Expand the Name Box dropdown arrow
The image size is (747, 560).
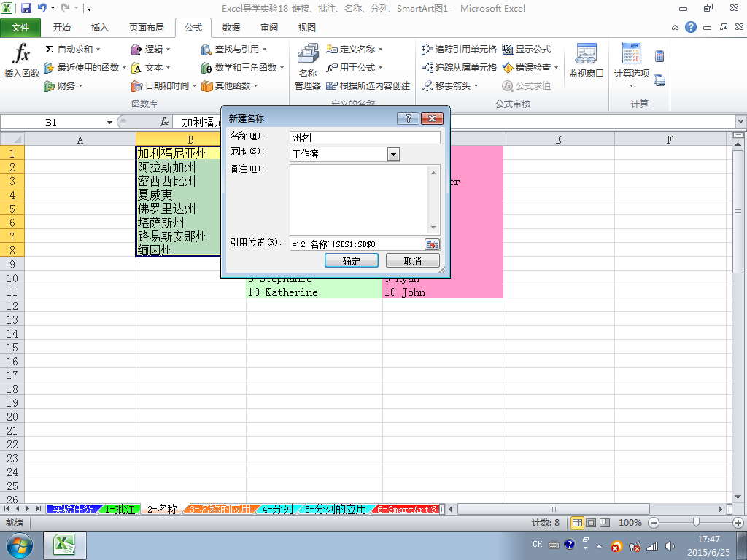[109, 122]
